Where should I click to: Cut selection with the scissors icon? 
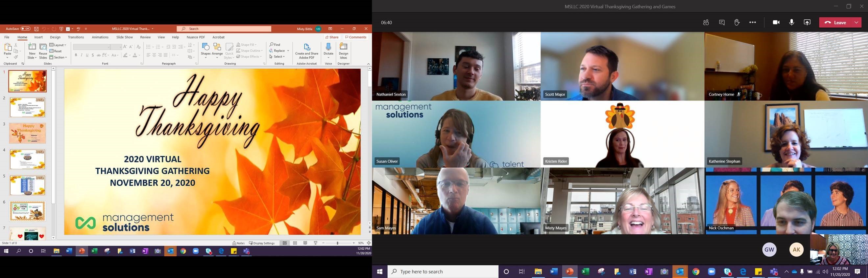click(x=16, y=45)
